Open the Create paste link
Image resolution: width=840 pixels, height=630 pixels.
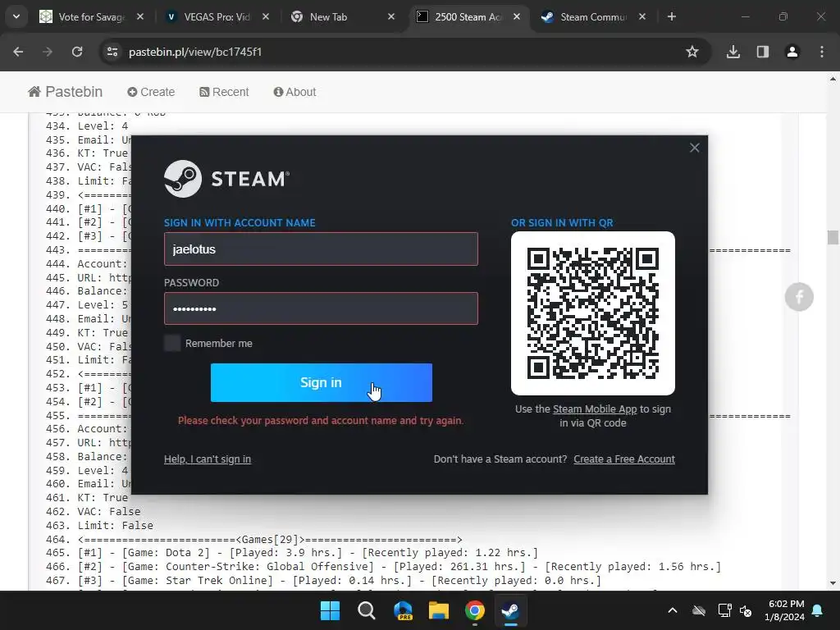[x=151, y=92]
